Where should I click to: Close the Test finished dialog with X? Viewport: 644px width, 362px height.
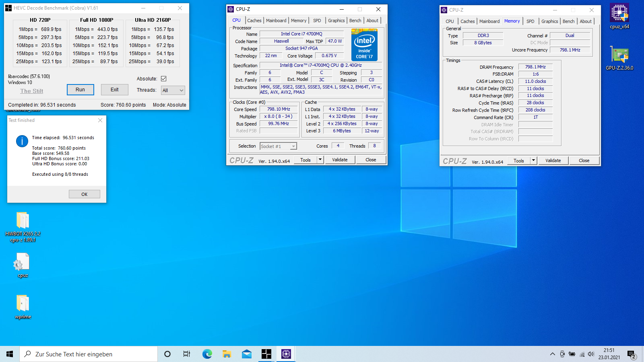point(100,120)
